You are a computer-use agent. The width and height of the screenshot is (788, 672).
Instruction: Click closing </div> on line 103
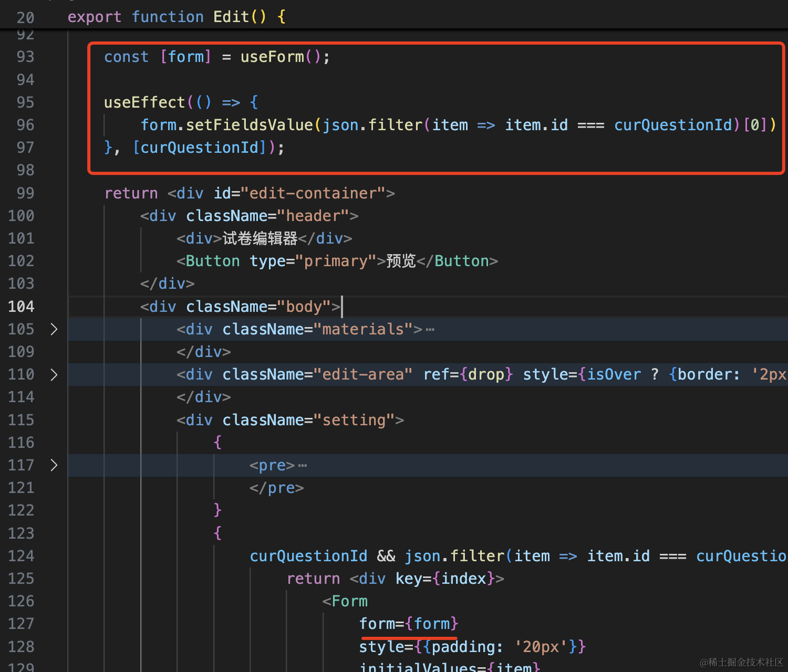pyautogui.click(x=167, y=284)
